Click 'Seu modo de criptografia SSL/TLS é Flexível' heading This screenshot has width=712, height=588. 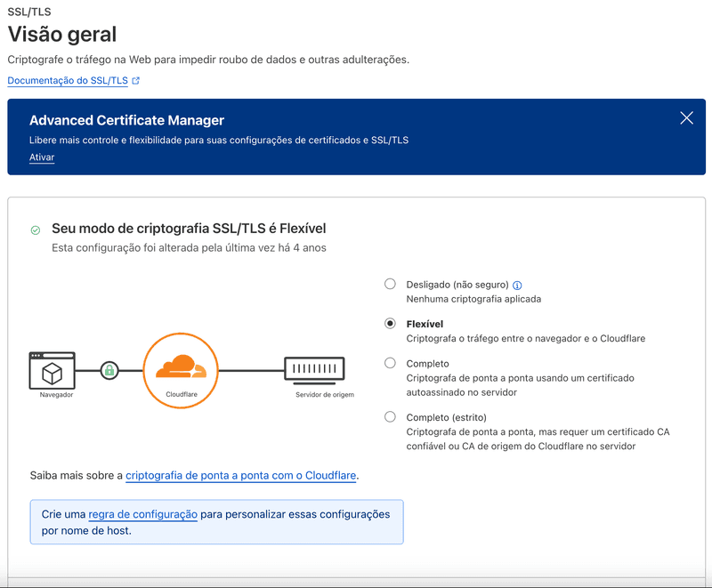click(189, 229)
